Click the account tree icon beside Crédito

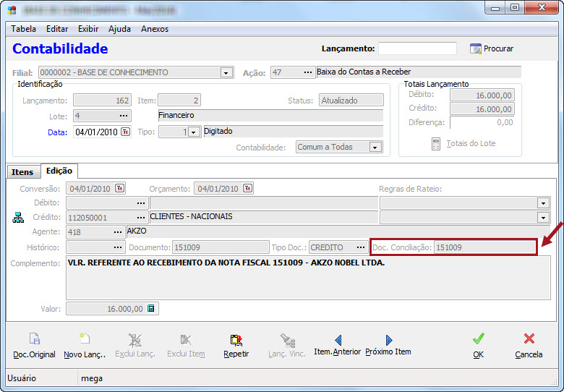[x=18, y=217]
